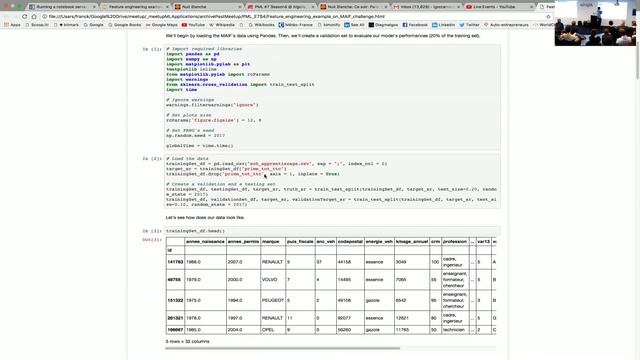Close the Running a notebook server tab
Image resolution: width=640 pixels, height=360 pixels.
94,7
